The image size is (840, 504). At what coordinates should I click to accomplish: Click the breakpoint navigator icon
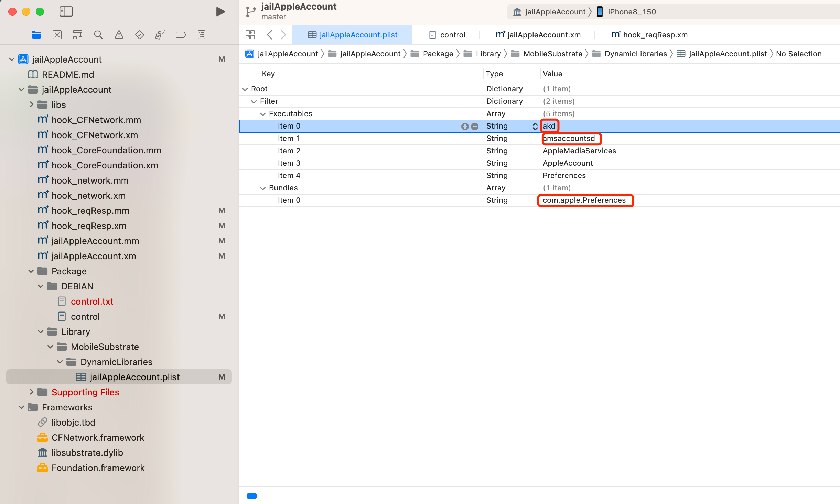click(x=181, y=35)
